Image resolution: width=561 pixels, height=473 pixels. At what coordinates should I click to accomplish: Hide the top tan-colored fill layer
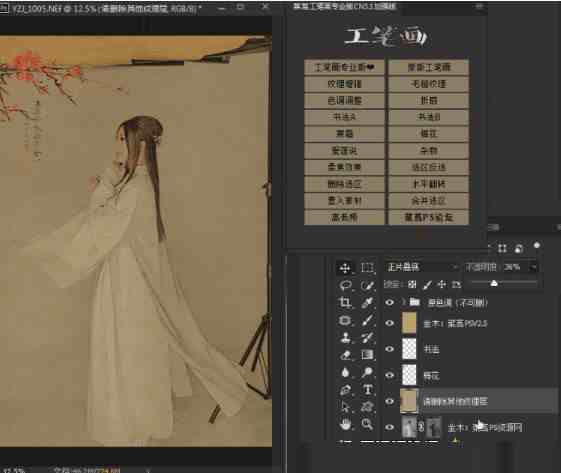coord(389,323)
